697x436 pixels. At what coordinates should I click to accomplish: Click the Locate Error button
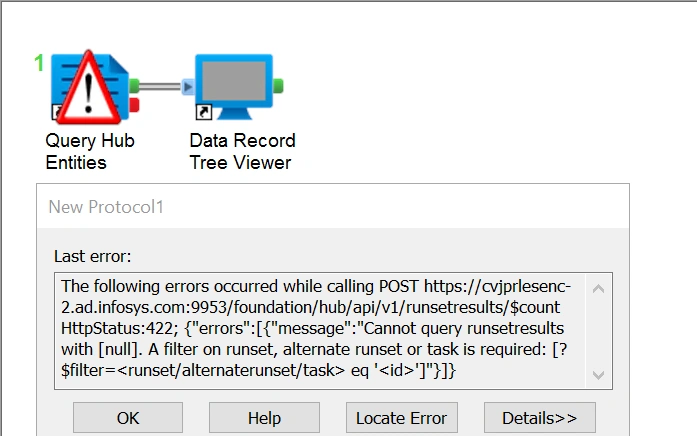(401, 418)
